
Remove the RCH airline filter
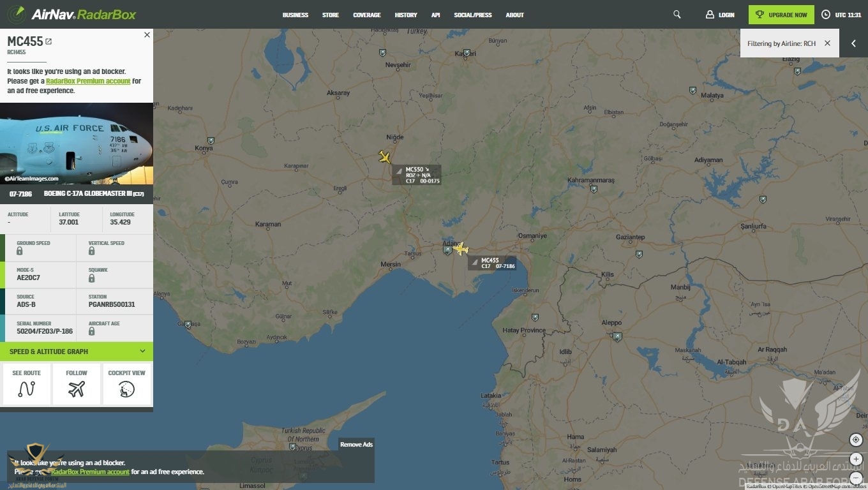(x=827, y=43)
